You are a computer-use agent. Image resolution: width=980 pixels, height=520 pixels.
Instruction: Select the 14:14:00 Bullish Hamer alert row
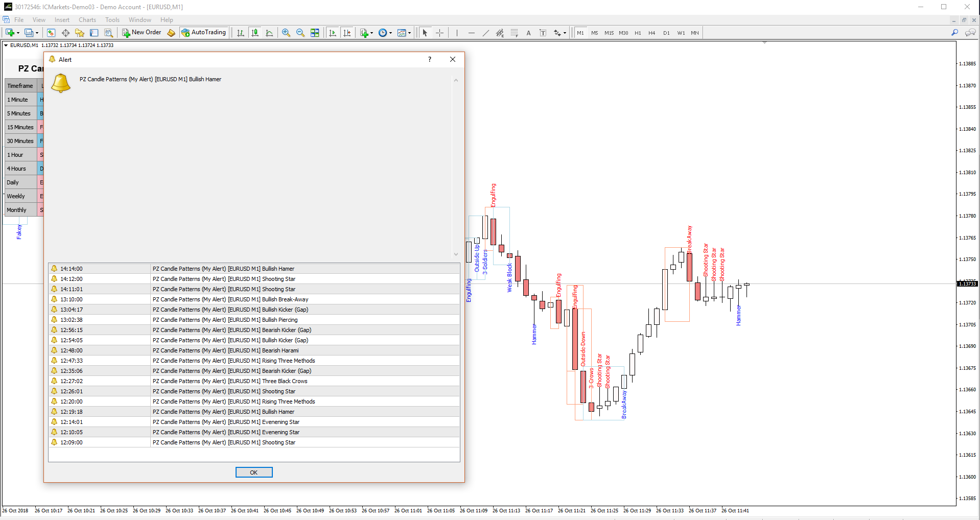tap(254, 269)
